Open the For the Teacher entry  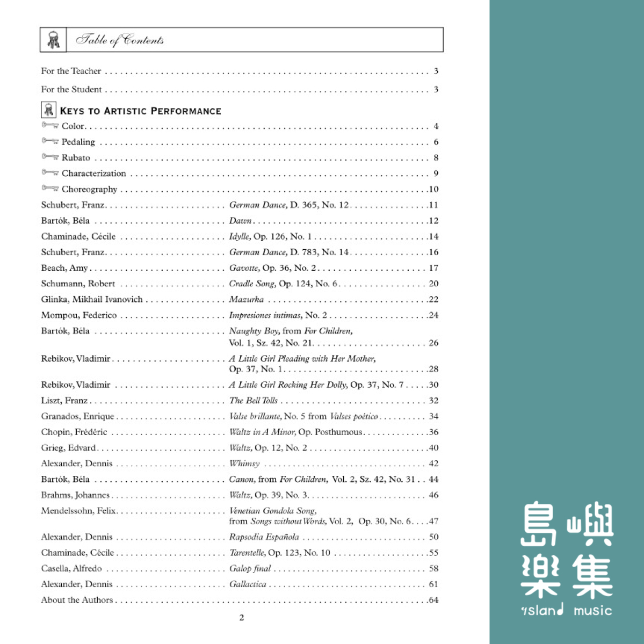(x=71, y=71)
